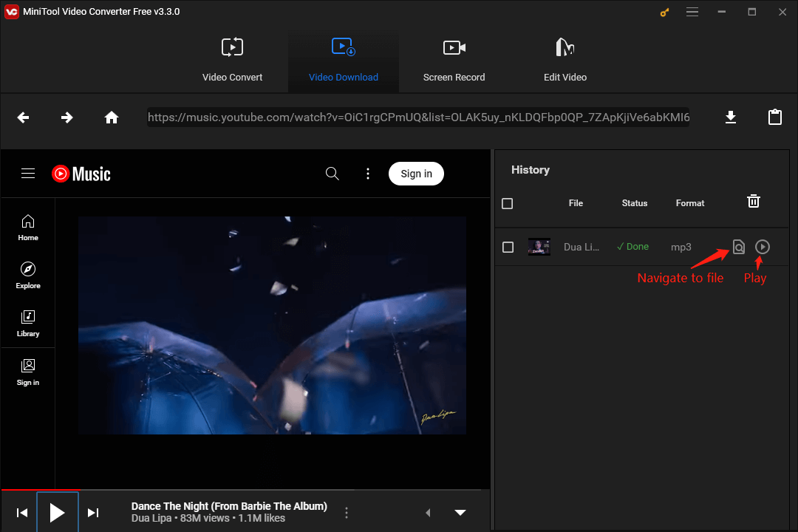Play the Dance The Night track
The height and width of the screenshot is (532, 798).
point(58,513)
